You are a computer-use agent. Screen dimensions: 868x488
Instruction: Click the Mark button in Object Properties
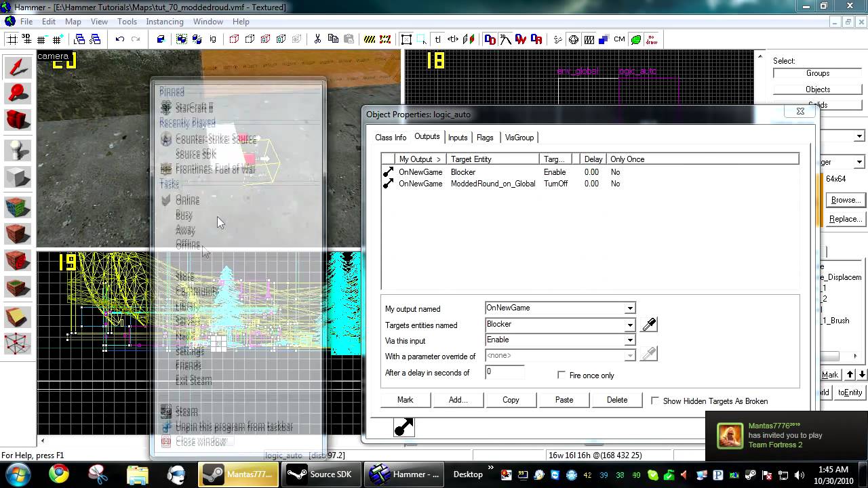(x=406, y=400)
